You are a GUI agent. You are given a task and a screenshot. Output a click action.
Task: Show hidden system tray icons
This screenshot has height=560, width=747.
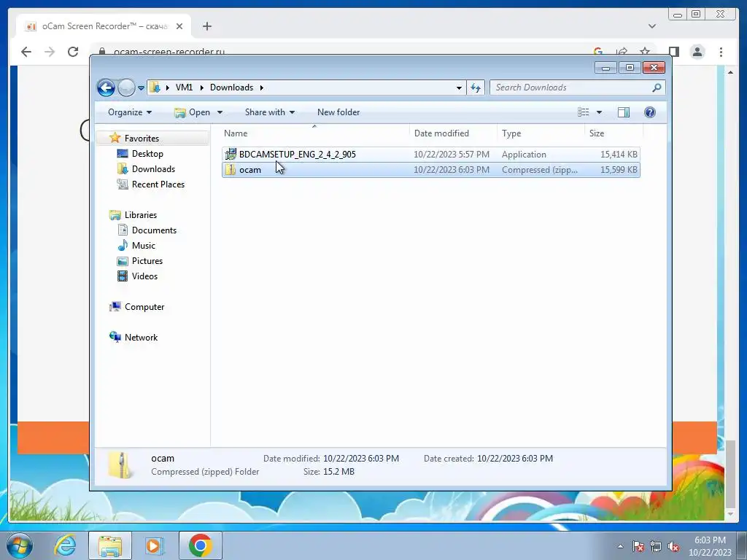(620, 547)
